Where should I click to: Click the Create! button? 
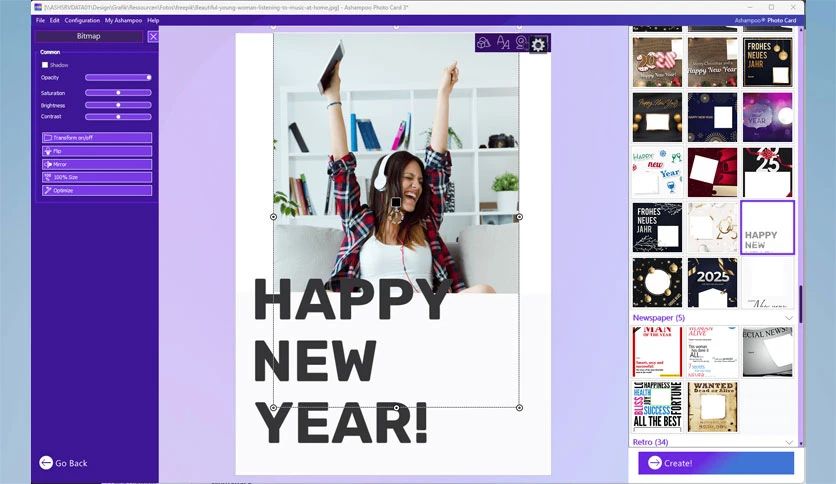pos(716,463)
